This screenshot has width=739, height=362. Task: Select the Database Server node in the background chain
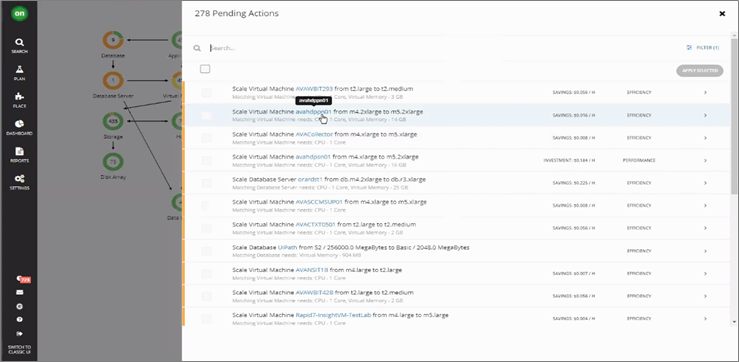pos(113,81)
